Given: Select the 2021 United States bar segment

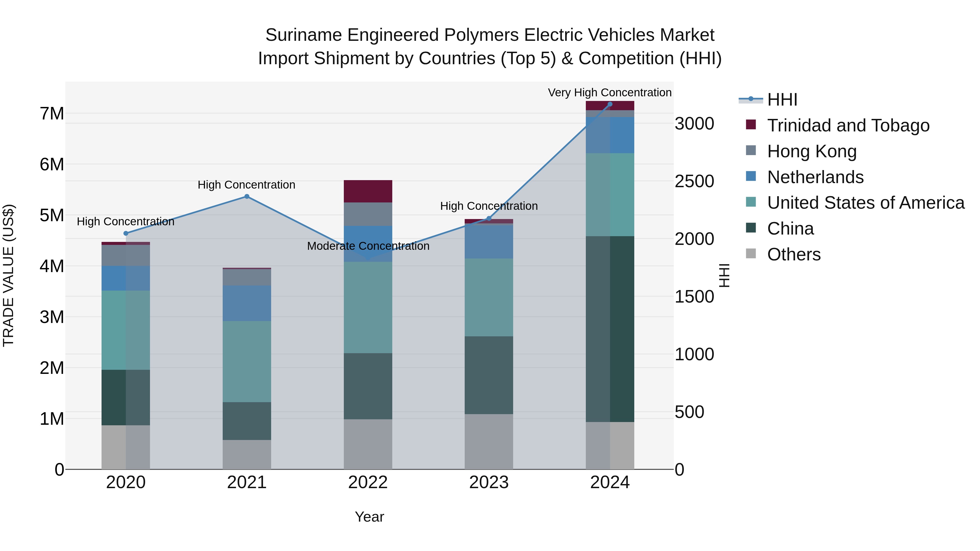Looking at the screenshot, I should pyautogui.click(x=247, y=362).
